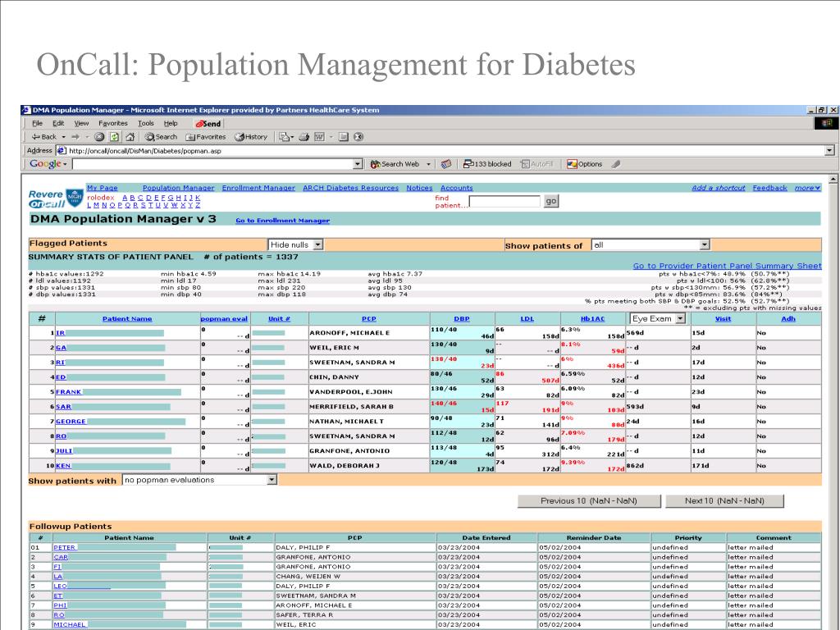840x630 pixels.
Task: Open the Favorites menu in the menu bar
Action: pos(113,124)
